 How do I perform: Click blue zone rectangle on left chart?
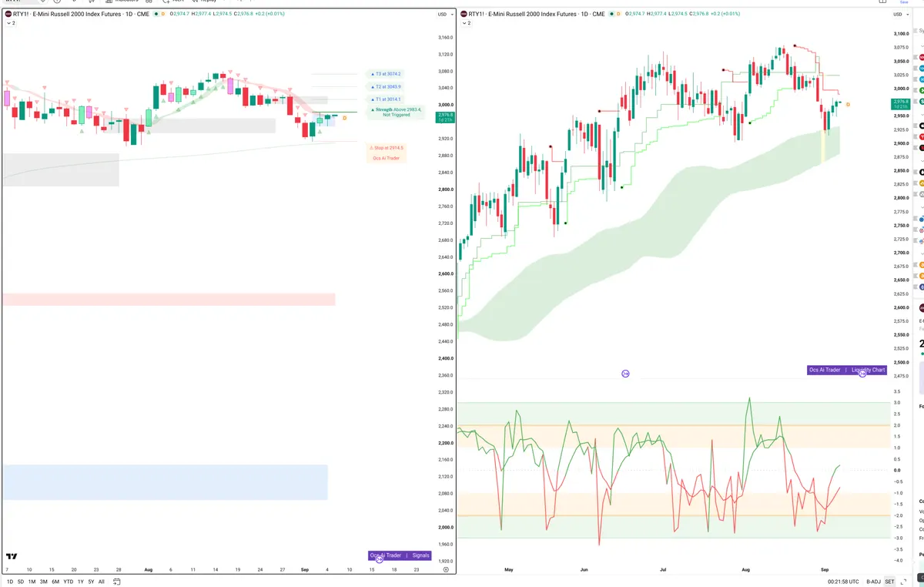click(x=165, y=482)
